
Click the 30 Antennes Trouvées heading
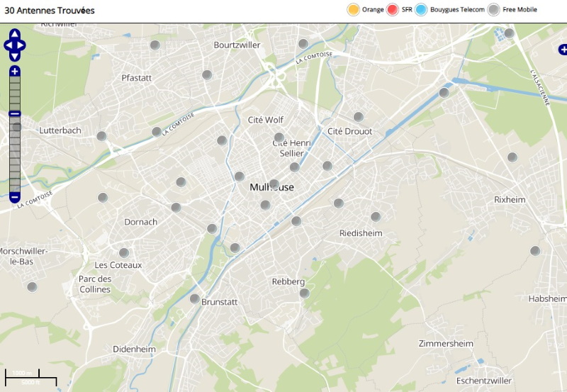coord(50,11)
